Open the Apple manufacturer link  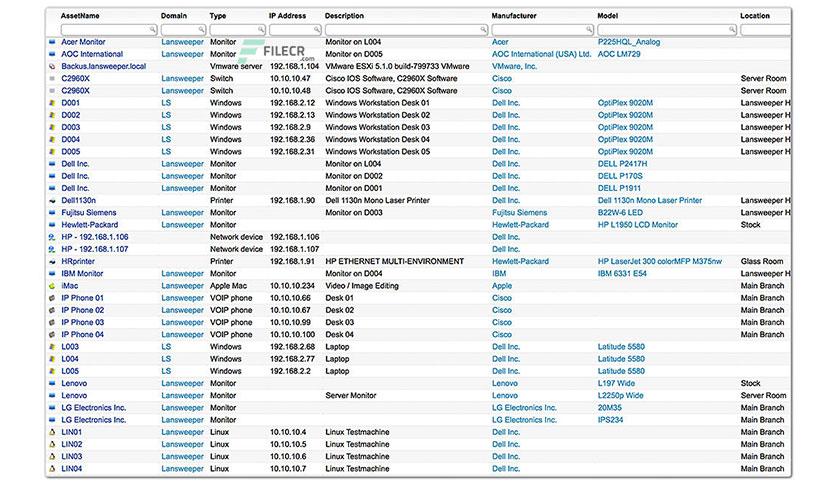tap(502, 286)
